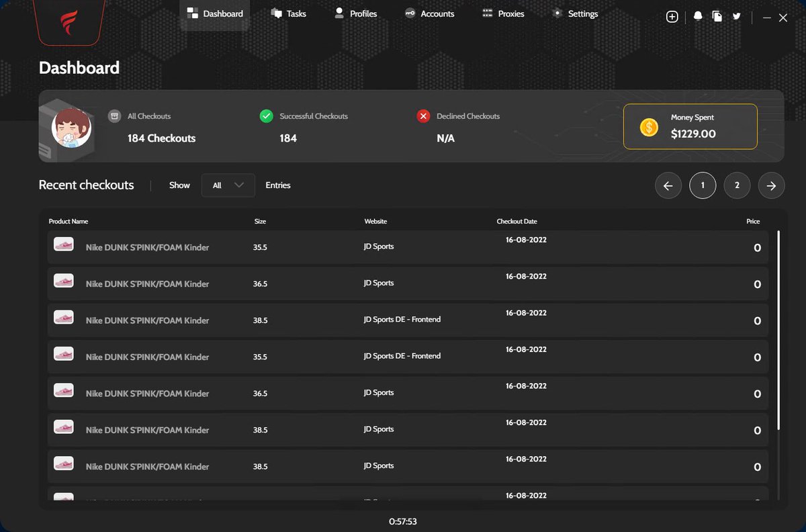This screenshot has height=532, width=806.
Task: Click the price 0 in the first row
Action: (x=757, y=248)
